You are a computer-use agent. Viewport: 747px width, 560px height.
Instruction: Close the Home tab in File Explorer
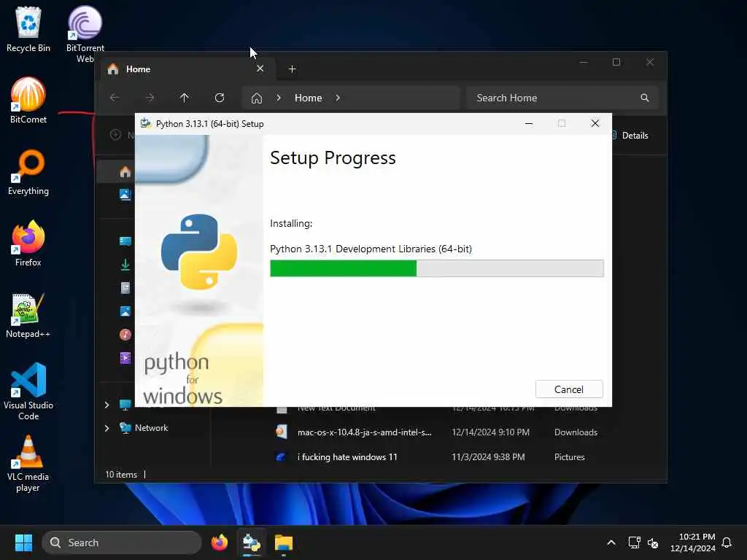click(260, 69)
